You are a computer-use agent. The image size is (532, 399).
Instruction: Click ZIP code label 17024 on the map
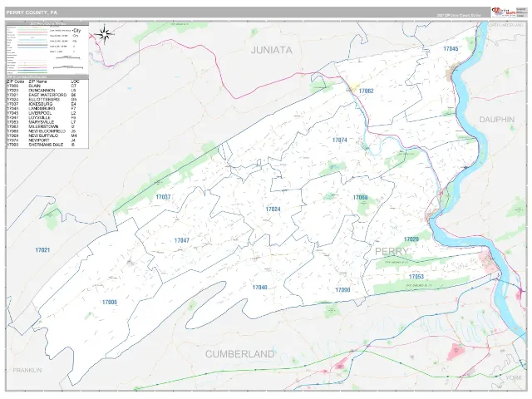(273, 209)
